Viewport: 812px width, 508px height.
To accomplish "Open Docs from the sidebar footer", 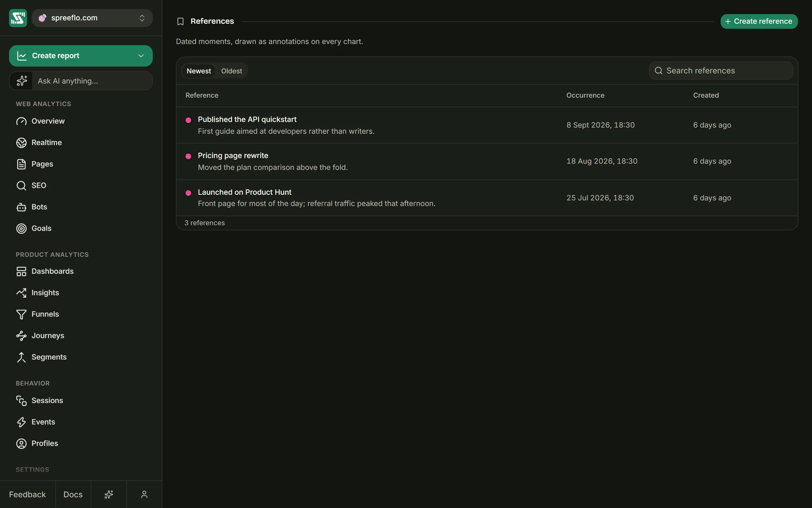I will point(73,494).
